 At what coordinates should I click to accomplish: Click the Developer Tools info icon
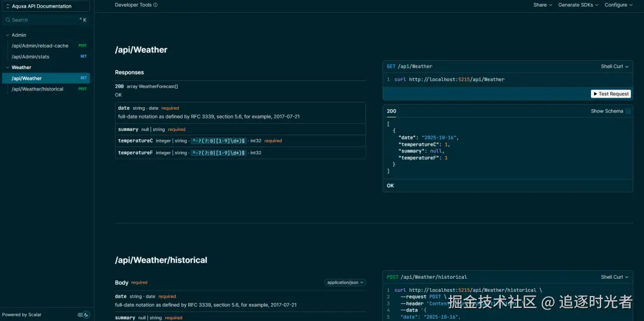(x=156, y=5)
